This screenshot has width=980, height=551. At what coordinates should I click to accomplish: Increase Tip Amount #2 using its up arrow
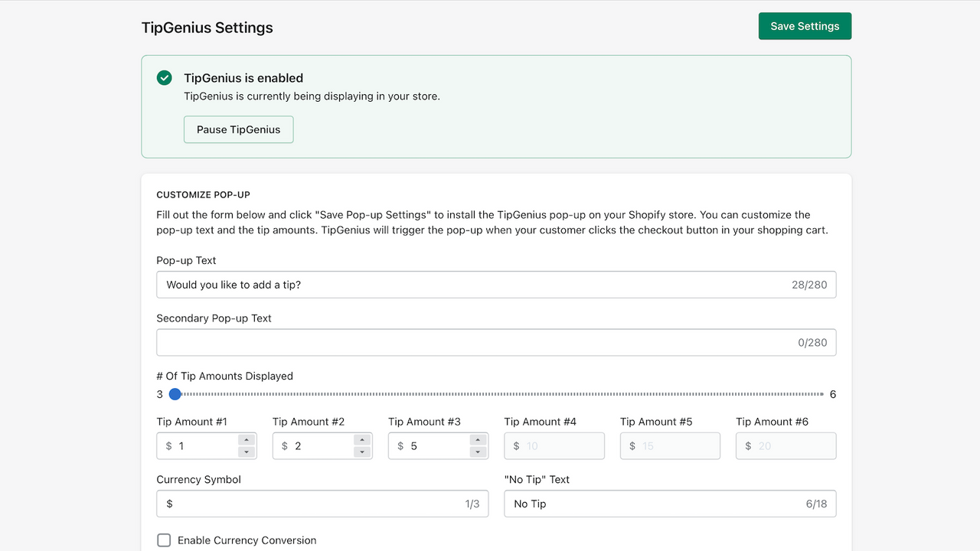click(x=362, y=441)
